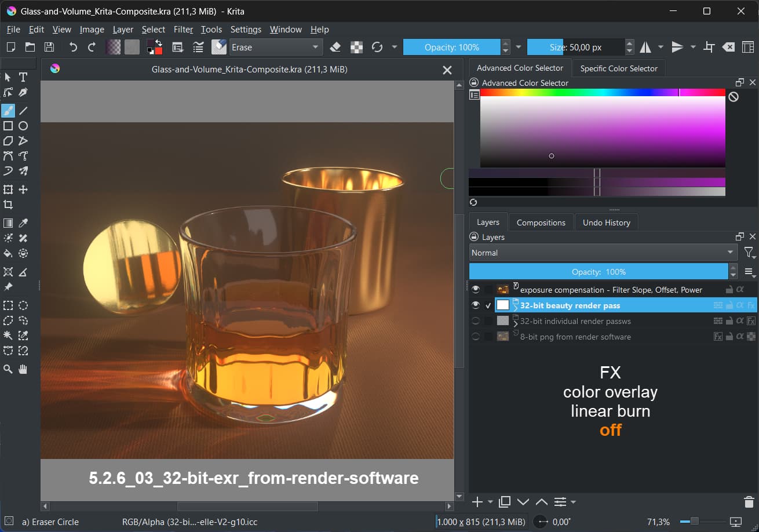Expand the add layer dropdown arrow

pyautogui.click(x=491, y=502)
